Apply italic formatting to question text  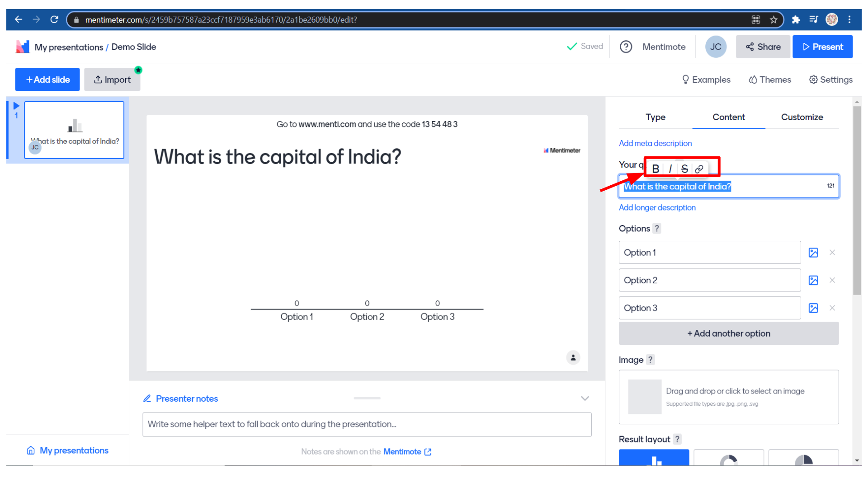click(670, 169)
